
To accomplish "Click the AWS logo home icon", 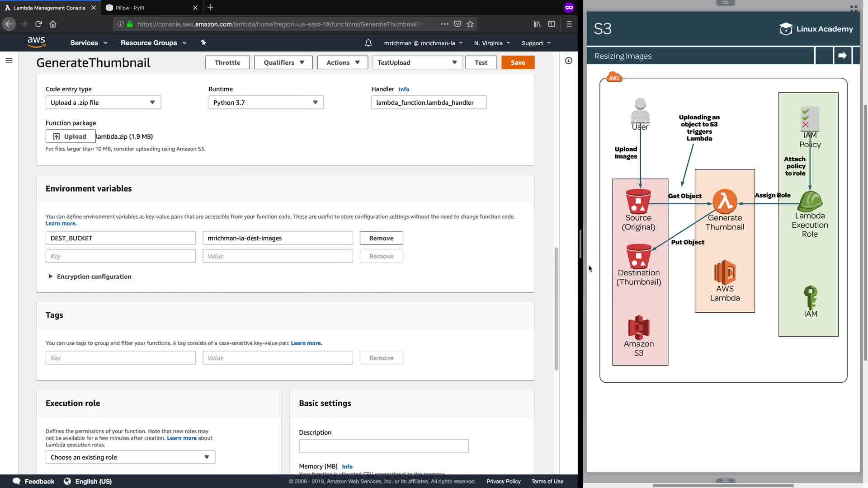I will (36, 42).
